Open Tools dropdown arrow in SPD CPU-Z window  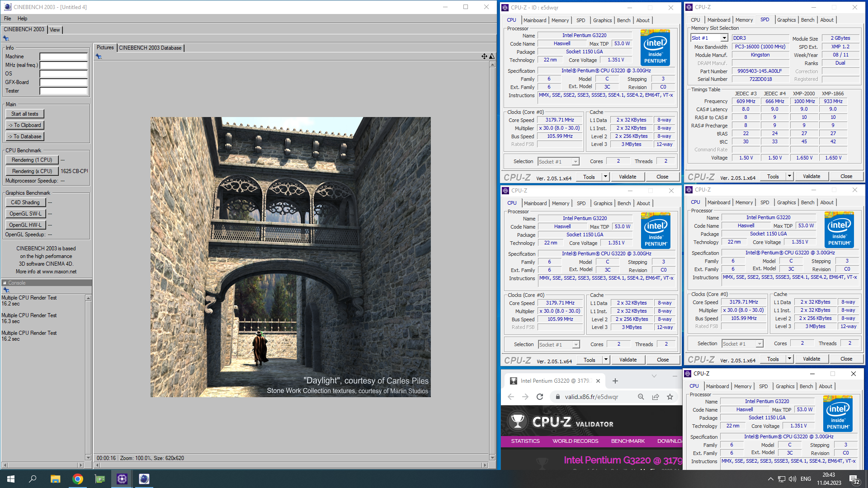click(x=790, y=176)
